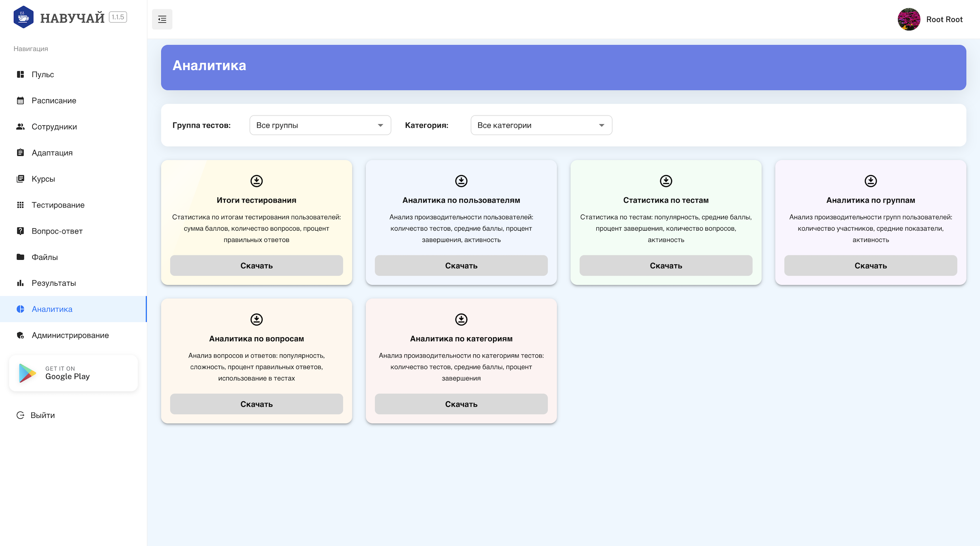Click the Root Root username

pyautogui.click(x=944, y=19)
